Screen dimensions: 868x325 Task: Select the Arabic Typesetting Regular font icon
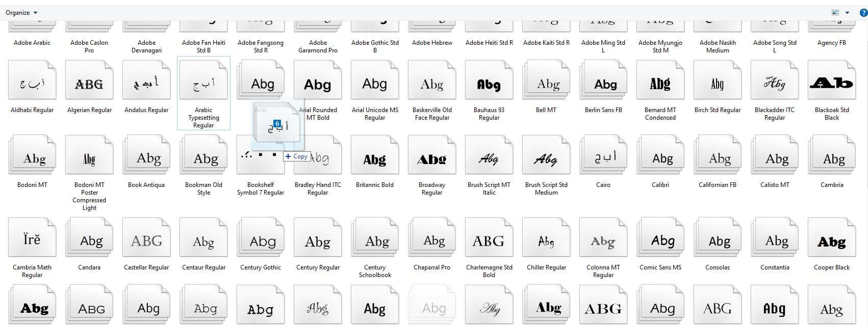click(203, 80)
